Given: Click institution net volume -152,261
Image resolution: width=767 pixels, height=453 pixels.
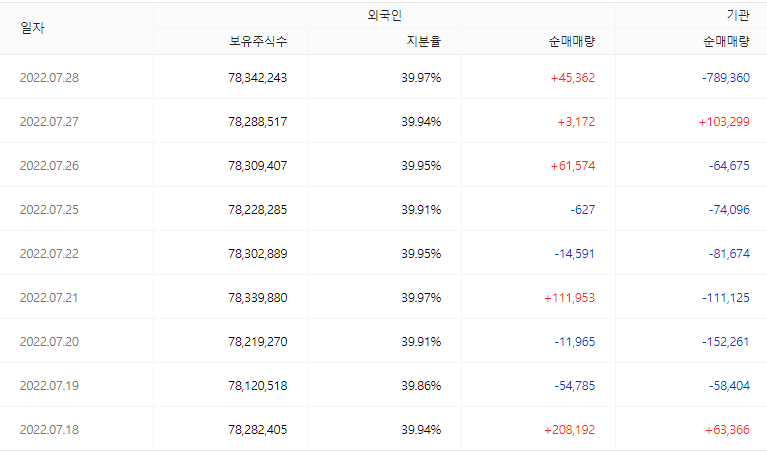Looking at the screenshot, I should (x=726, y=342).
